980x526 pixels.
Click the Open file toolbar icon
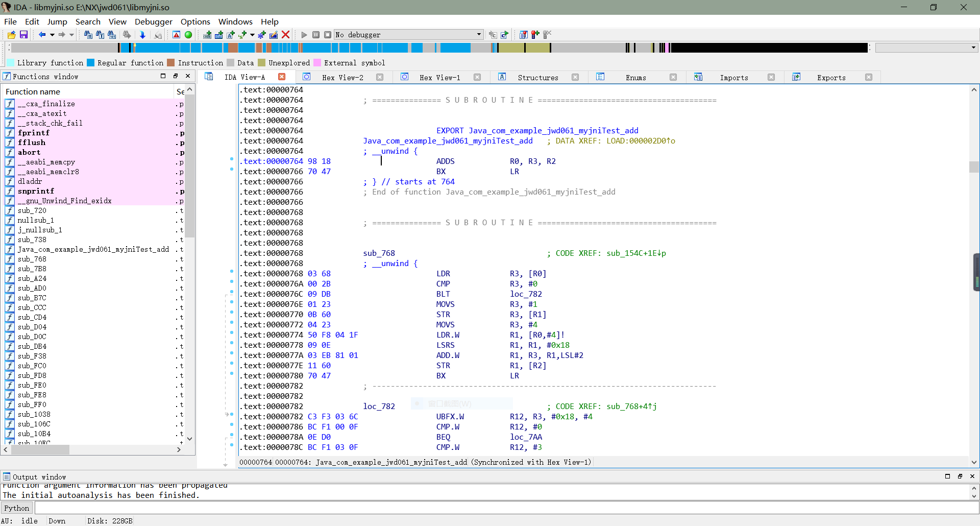(11, 35)
